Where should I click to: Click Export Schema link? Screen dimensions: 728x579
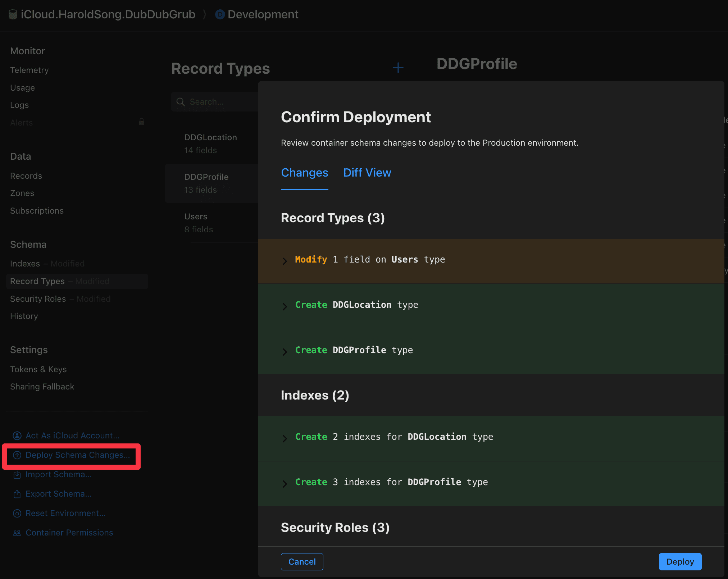58,494
